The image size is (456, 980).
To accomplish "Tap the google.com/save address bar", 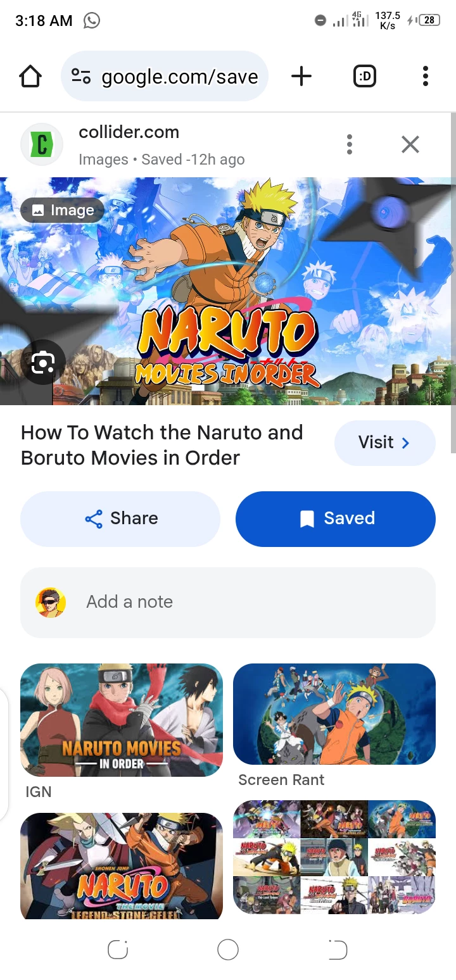I will 165,77.
